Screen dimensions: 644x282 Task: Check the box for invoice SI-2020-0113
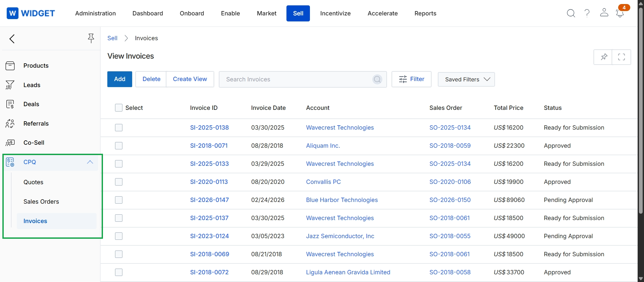119,182
